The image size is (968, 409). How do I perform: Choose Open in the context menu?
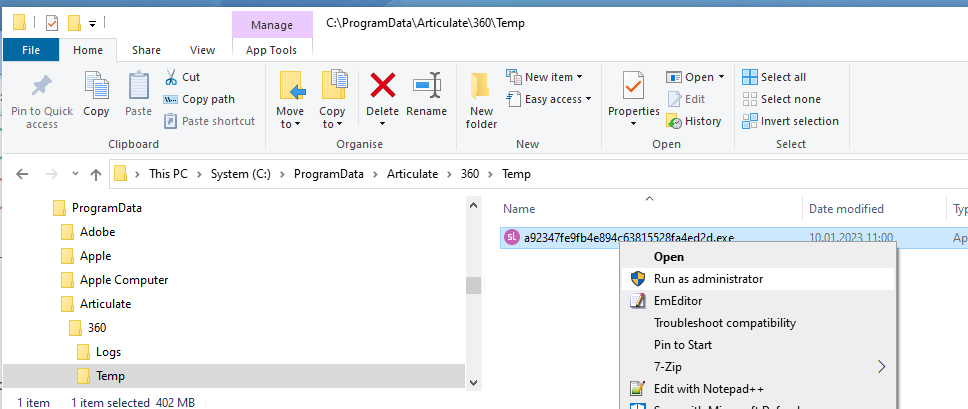point(757,257)
